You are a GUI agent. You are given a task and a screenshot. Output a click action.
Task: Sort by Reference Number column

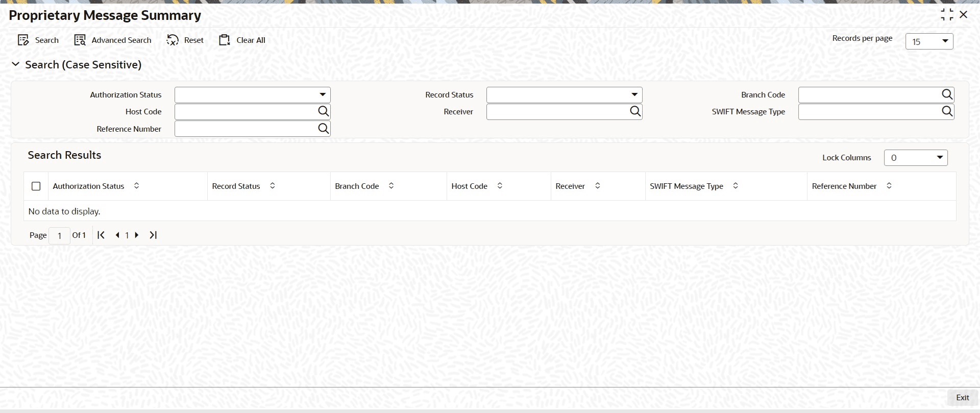[x=889, y=186]
